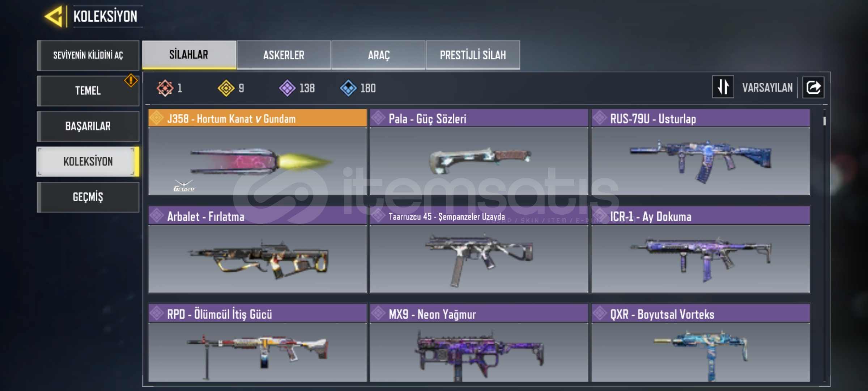Click the yellow back arrow icon

tap(54, 16)
